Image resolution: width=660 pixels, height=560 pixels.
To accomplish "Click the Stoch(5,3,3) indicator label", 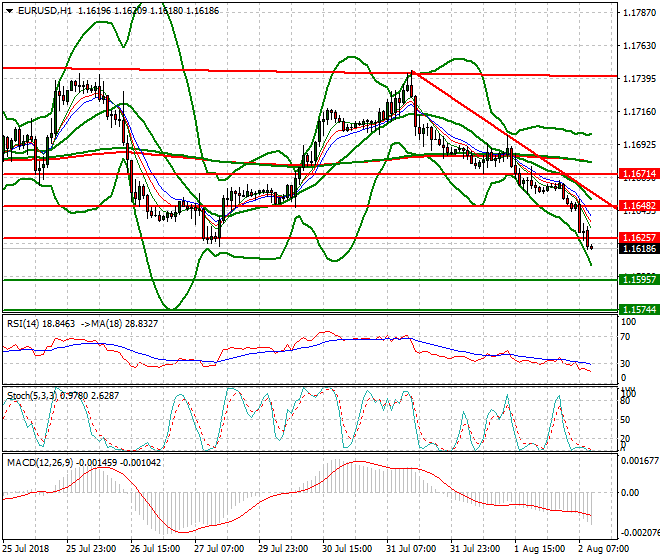I will click(x=32, y=395).
